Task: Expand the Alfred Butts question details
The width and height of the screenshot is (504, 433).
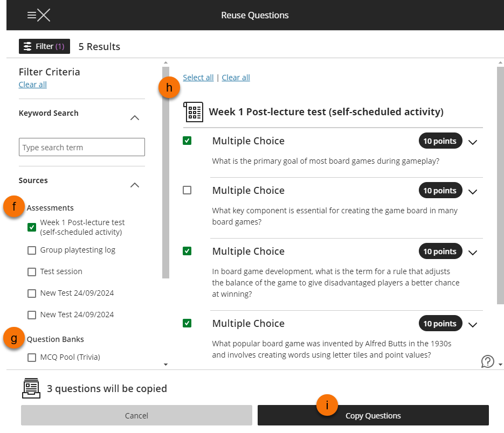Action: coord(473,324)
